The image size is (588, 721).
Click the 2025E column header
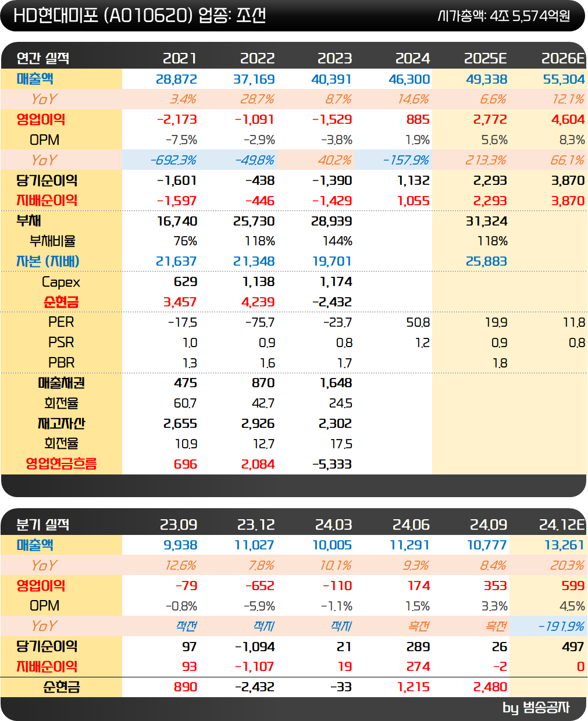485,58
